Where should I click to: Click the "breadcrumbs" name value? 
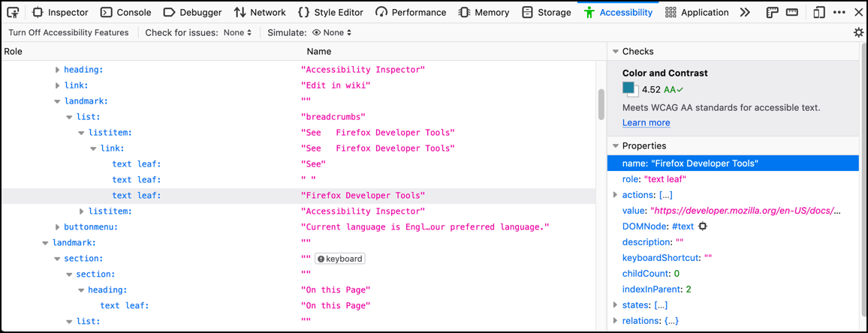pyautogui.click(x=333, y=117)
